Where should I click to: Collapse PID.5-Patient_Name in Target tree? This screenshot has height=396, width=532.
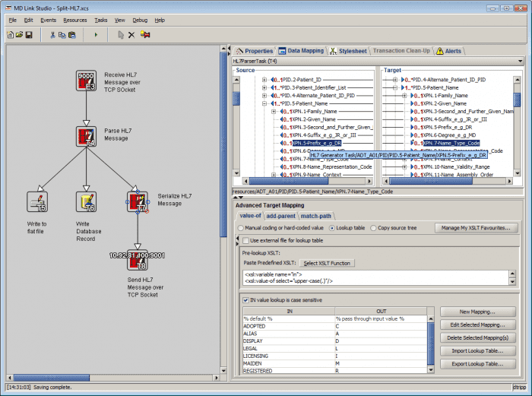point(395,87)
